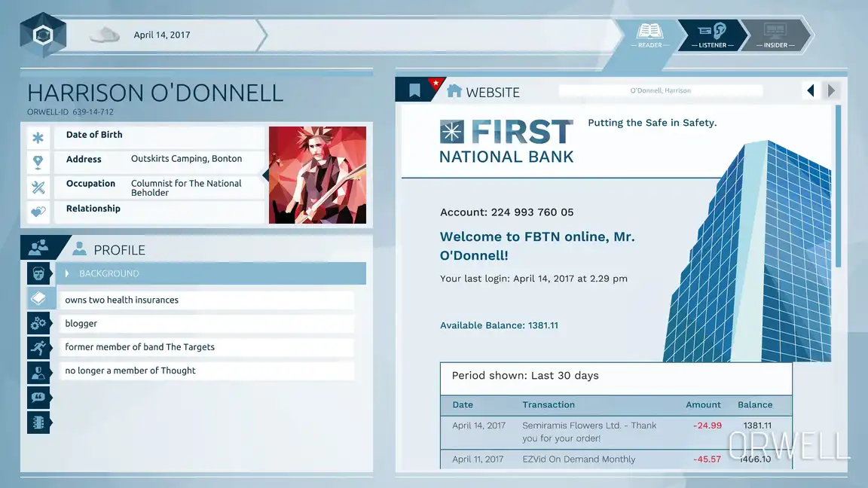Select the chip category icon in profile sidebar

pos(38,422)
